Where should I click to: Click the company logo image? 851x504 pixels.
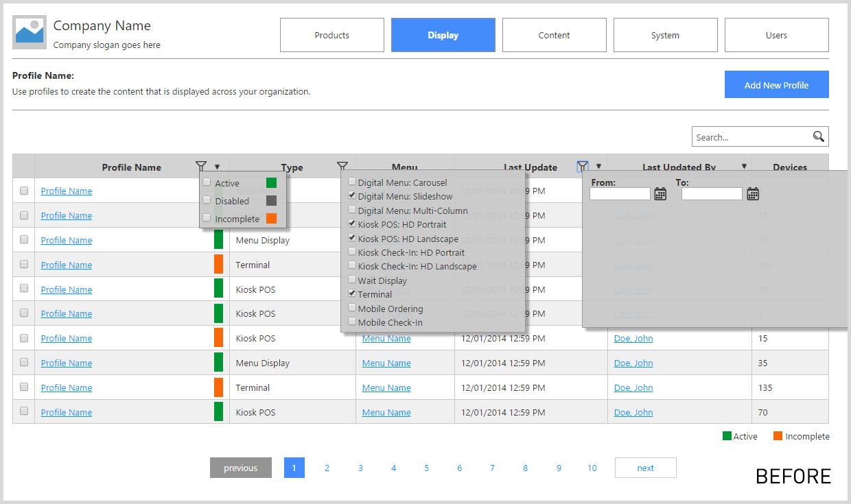pyautogui.click(x=30, y=32)
